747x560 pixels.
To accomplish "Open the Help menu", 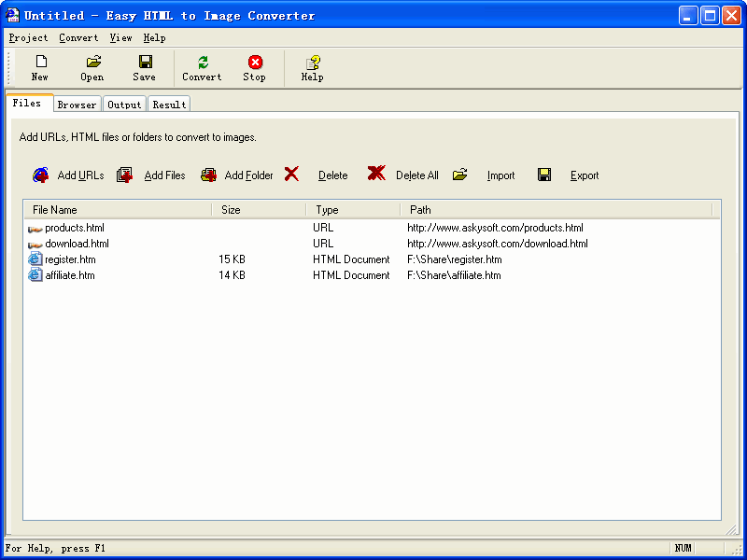I will click(x=154, y=37).
